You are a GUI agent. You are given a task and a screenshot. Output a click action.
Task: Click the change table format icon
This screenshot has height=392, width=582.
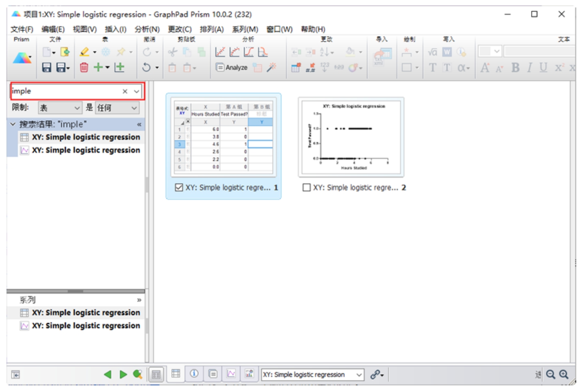tap(296, 67)
